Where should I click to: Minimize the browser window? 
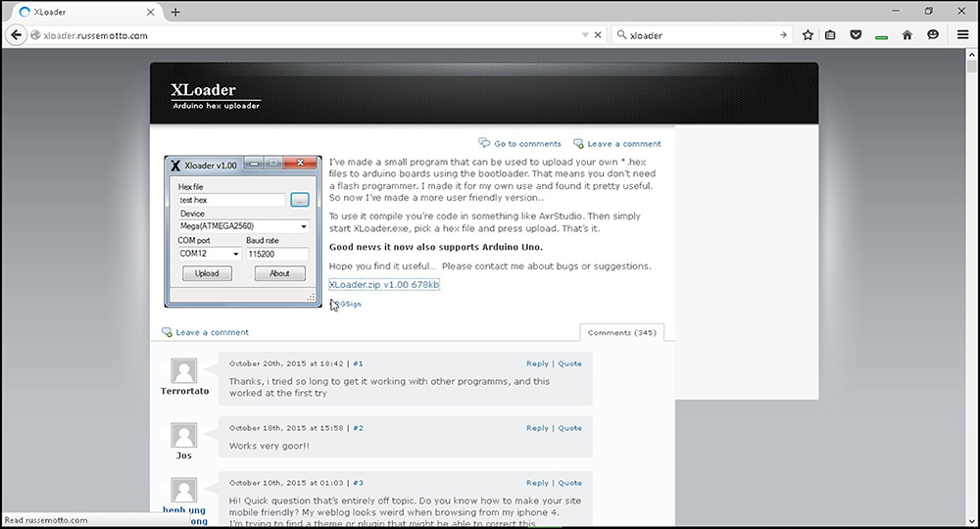click(896, 11)
